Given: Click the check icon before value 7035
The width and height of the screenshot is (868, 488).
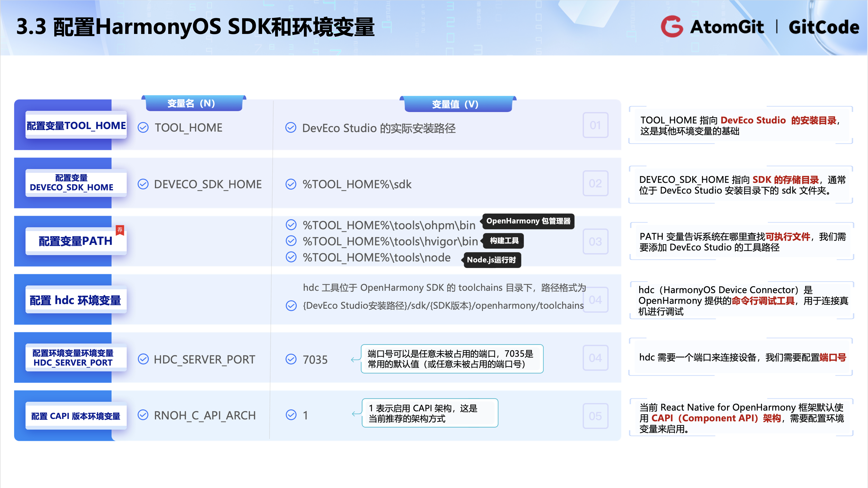Looking at the screenshot, I should click(x=291, y=359).
